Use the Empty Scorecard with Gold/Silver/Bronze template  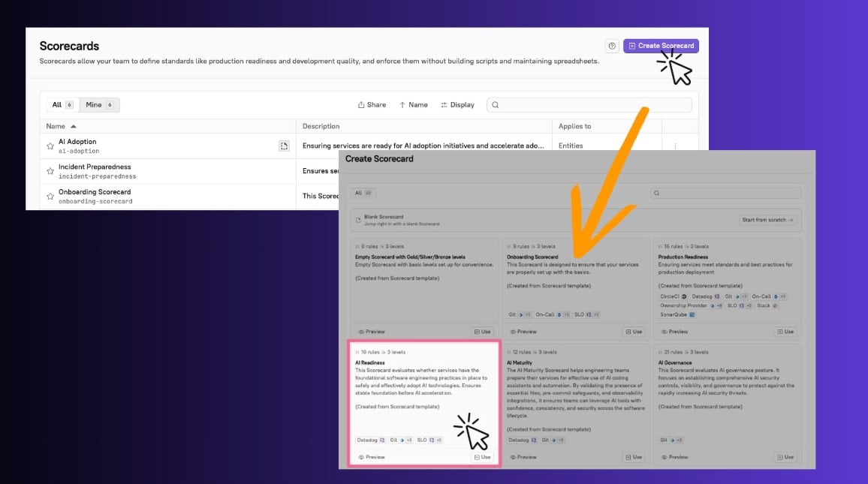[482, 332]
